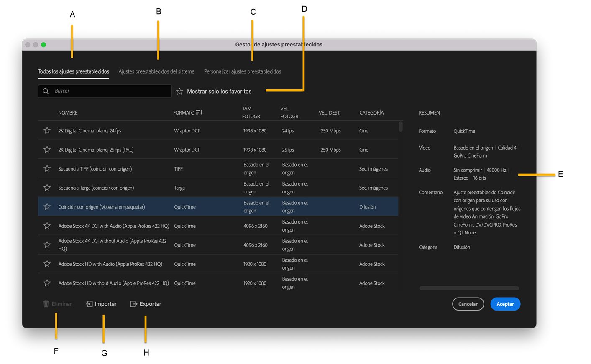This screenshot has width=591, height=364.
Task: Sort presets by CATEGORÍA column
Action: click(x=371, y=113)
